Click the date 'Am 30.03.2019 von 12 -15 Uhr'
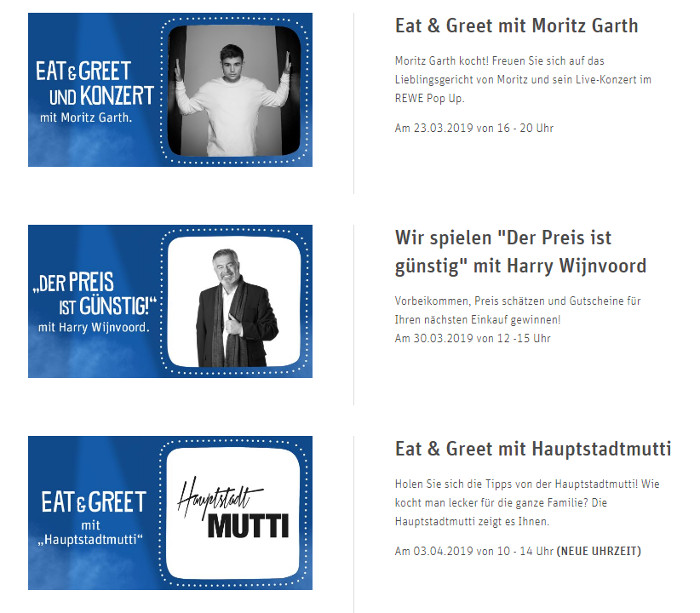Viewport: 700px width, 613px height. 473,338
